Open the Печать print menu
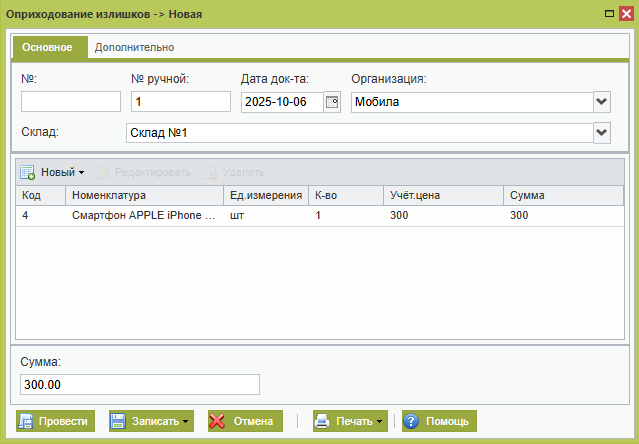 coord(350,421)
